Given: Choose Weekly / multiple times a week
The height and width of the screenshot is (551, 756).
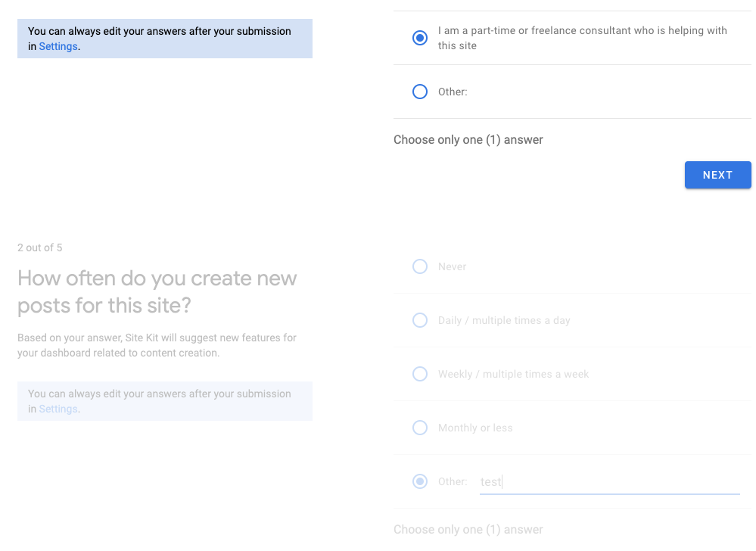Looking at the screenshot, I should click(x=420, y=374).
